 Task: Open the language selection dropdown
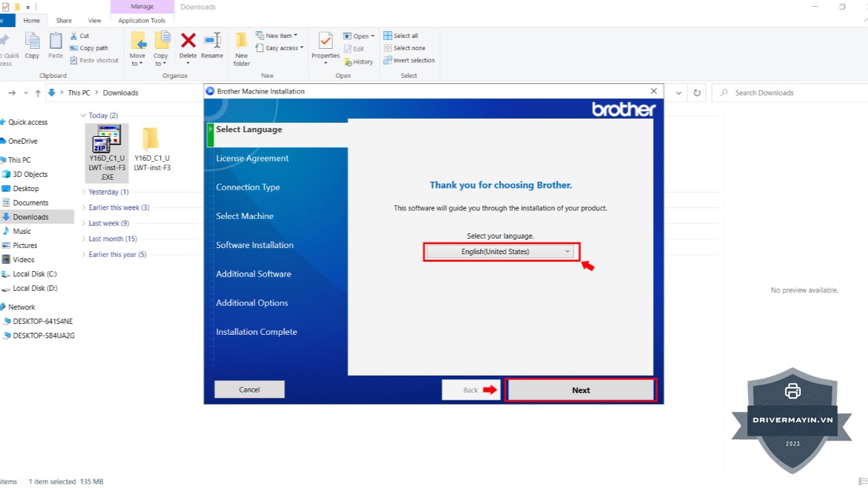[501, 251]
